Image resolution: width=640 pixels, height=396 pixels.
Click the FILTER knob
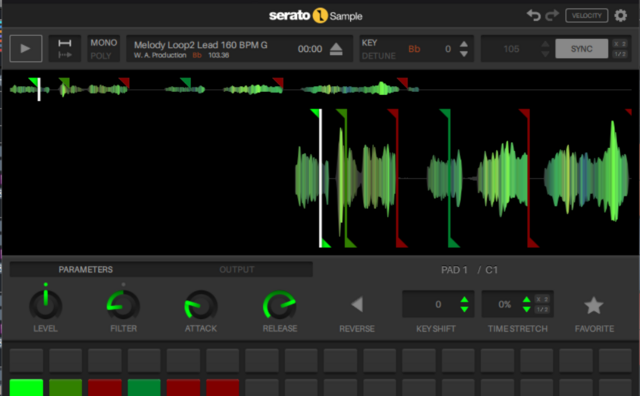coord(123,305)
